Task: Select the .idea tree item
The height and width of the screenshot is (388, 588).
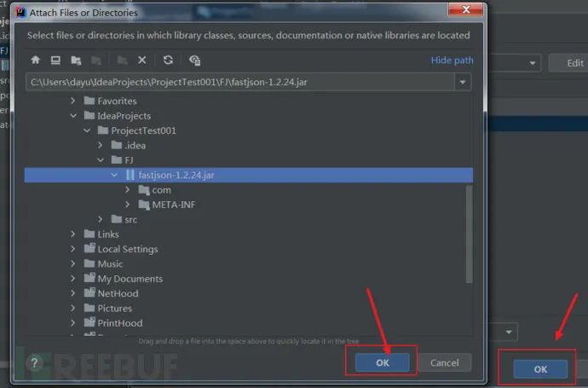Action: [128, 145]
